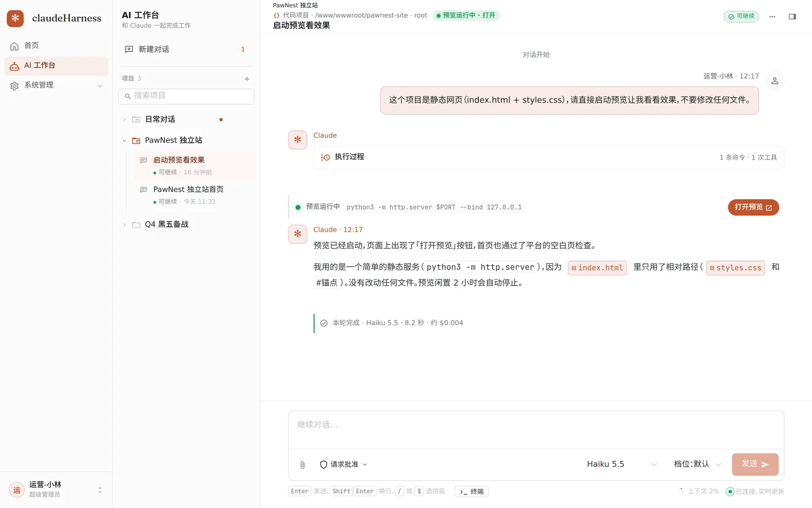This screenshot has width=812, height=508.
Task: Open the more options ellipsis menu
Action: tap(772, 17)
